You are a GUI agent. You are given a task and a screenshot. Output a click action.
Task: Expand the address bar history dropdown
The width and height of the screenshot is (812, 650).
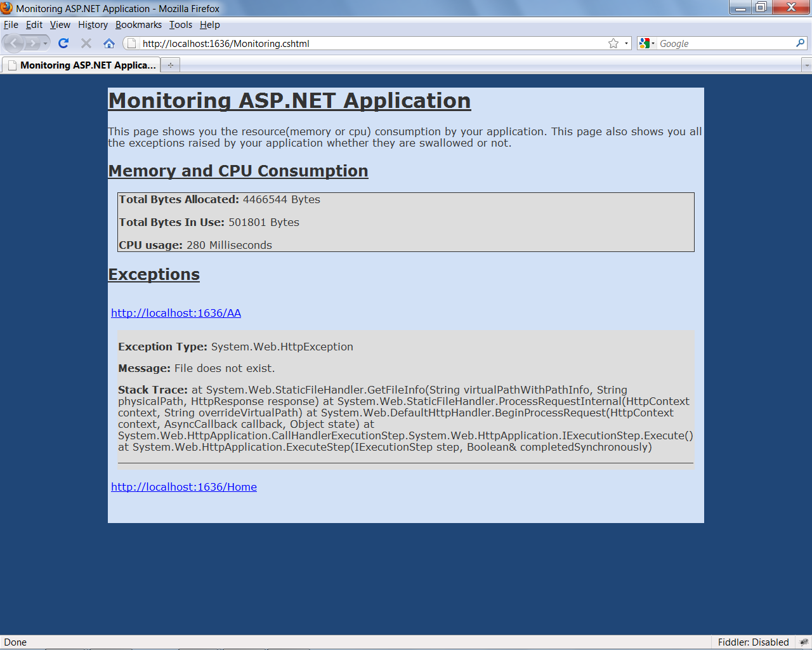pos(626,43)
